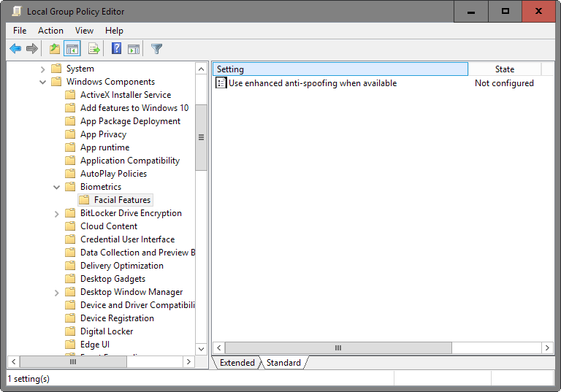Click the App Privacy folder icon
This screenshot has height=392, width=561.
[x=70, y=134]
